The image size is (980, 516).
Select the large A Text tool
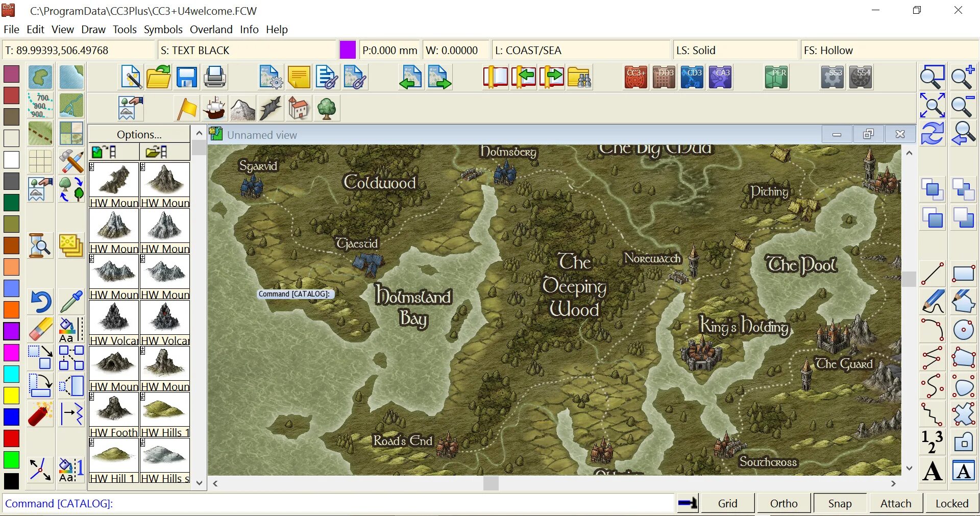coord(933,471)
